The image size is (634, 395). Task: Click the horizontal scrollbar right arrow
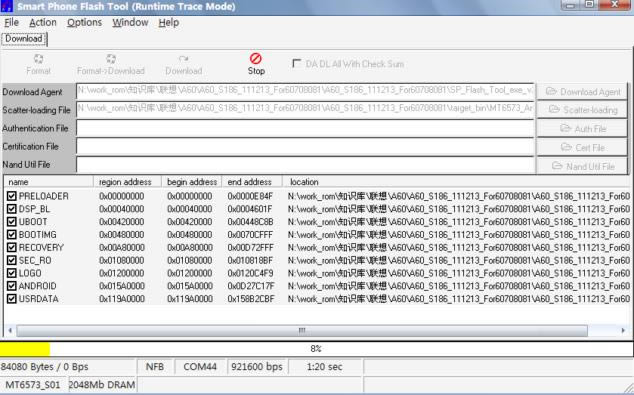tap(623, 331)
